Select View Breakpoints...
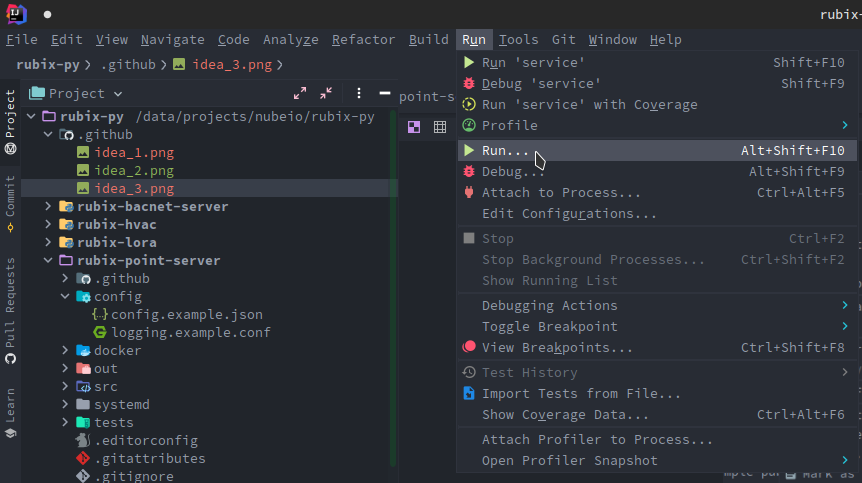Screen dimensions: 862x483 (x=657, y=347)
